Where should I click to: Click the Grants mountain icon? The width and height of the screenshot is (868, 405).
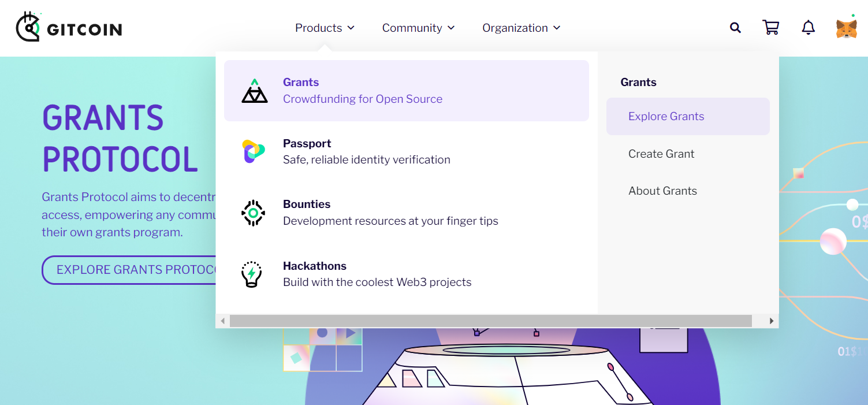(254, 91)
